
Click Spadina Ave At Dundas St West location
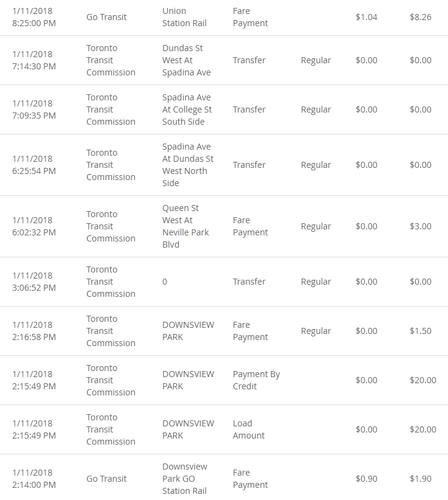187,165
